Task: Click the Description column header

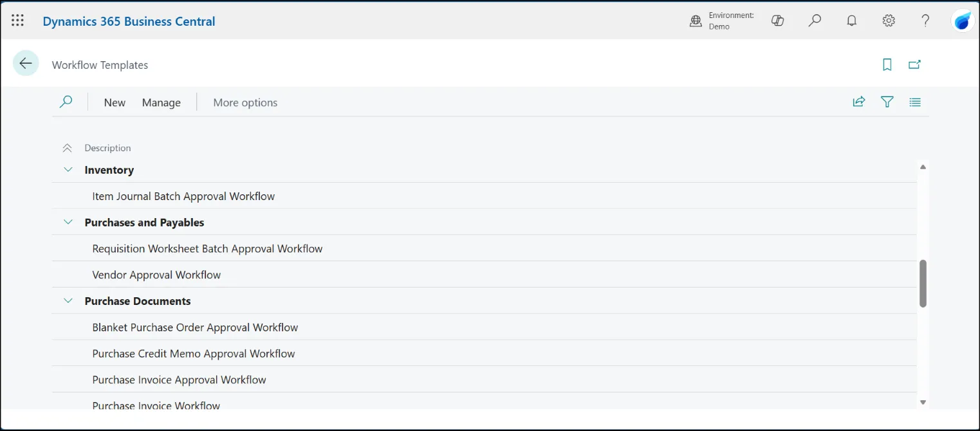Action: click(x=107, y=148)
